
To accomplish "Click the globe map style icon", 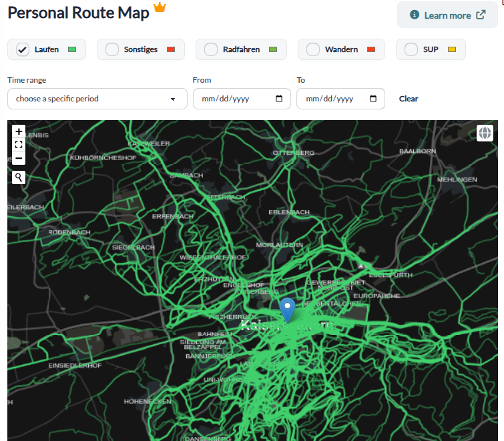I will pyautogui.click(x=485, y=133).
